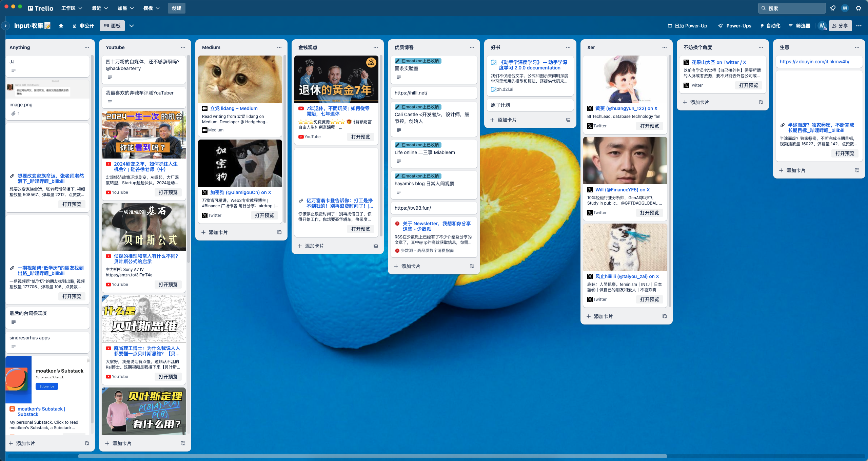The image size is (868, 461).
Task: Open Trello settings gear icon
Action: click(859, 8)
